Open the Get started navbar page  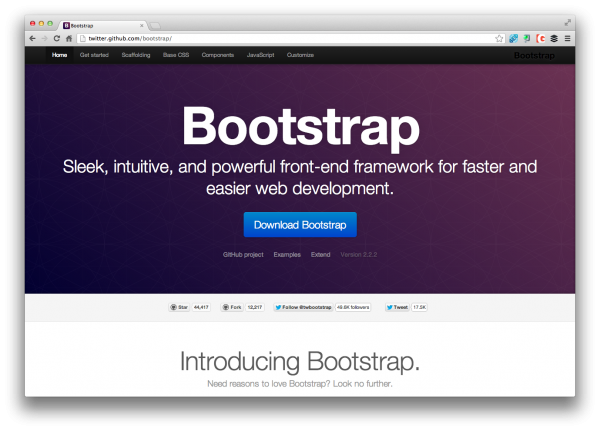94,55
